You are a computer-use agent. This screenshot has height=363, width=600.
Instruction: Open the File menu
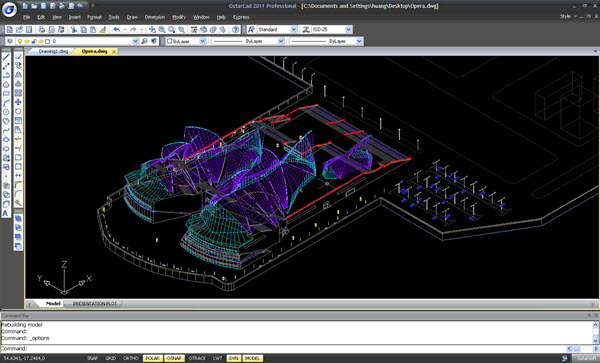(26, 17)
